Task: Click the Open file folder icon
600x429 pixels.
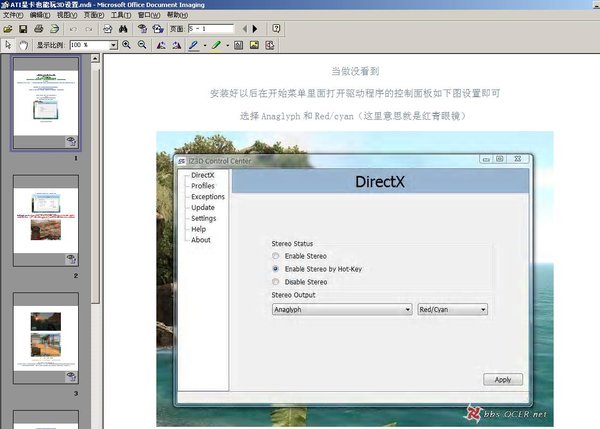Action: point(8,29)
